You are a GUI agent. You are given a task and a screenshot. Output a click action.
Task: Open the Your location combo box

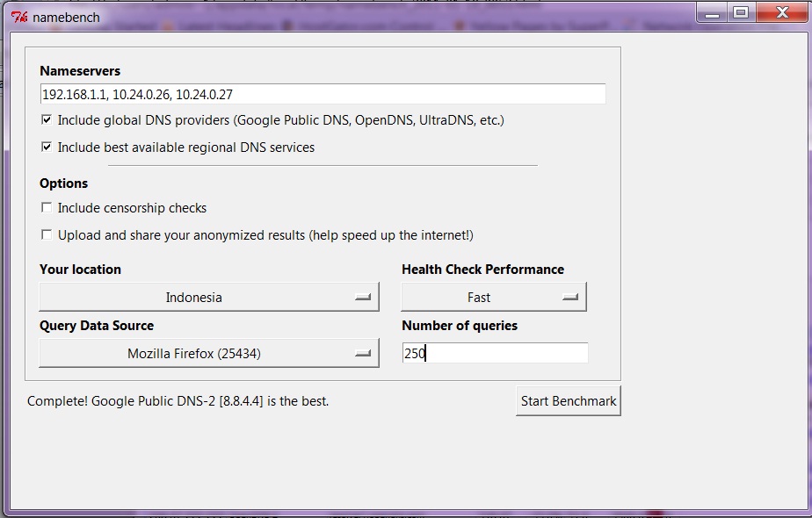pyautogui.click(x=207, y=296)
